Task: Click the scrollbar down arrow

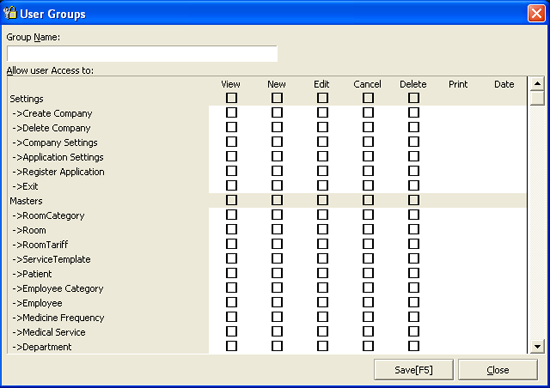Action: 537,347
